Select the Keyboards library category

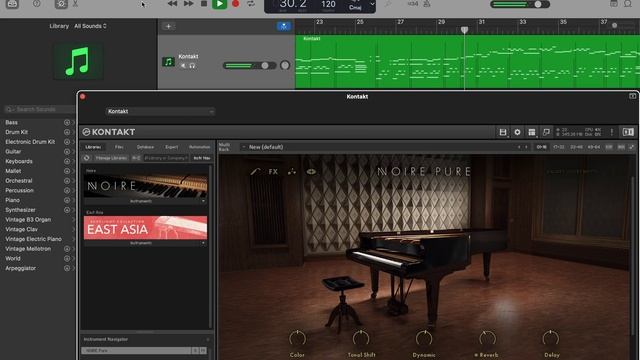(x=19, y=161)
